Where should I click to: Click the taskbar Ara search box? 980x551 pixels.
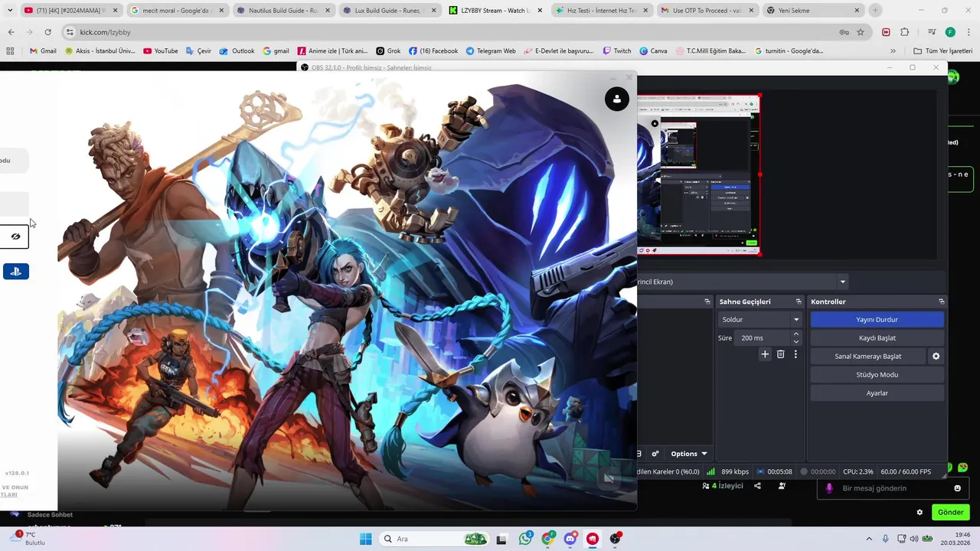(436, 539)
